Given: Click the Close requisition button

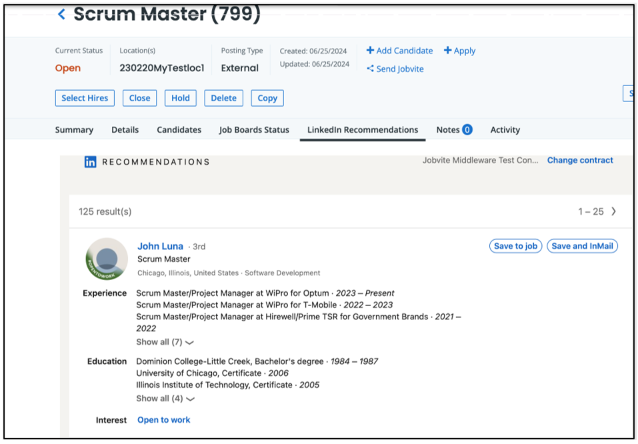Looking at the screenshot, I should tap(140, 98).
